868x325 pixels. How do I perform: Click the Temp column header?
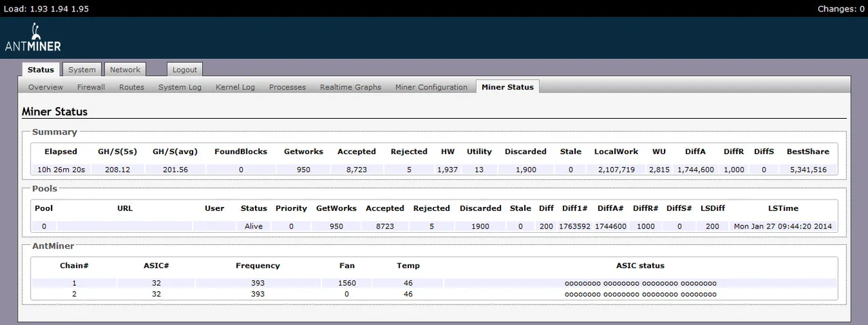408,265
